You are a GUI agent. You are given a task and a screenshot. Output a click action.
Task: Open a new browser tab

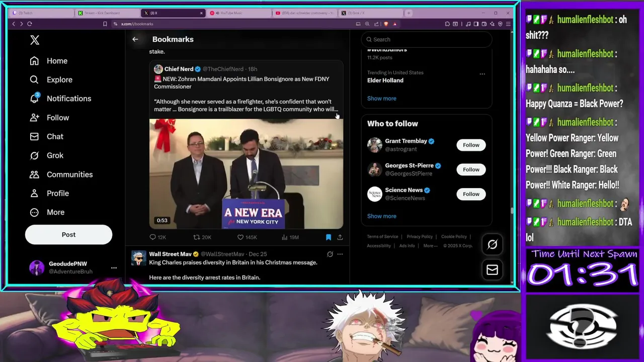[409, 13]
